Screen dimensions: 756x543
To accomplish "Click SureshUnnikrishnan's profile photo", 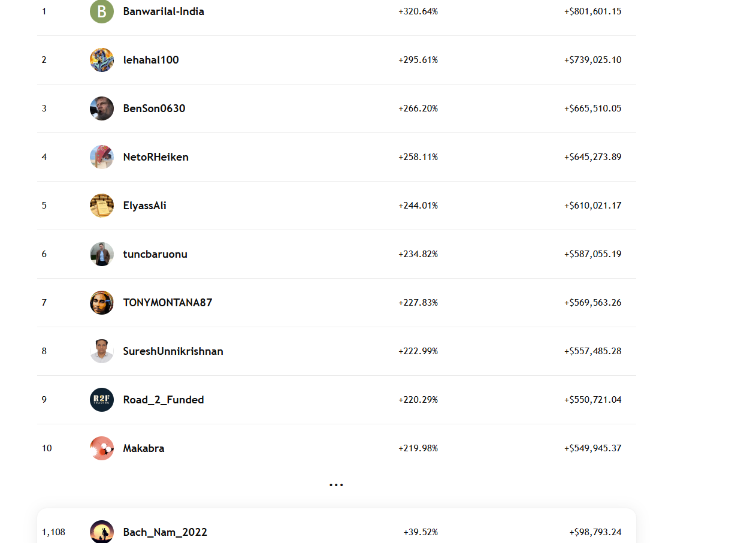I will 102,351.
